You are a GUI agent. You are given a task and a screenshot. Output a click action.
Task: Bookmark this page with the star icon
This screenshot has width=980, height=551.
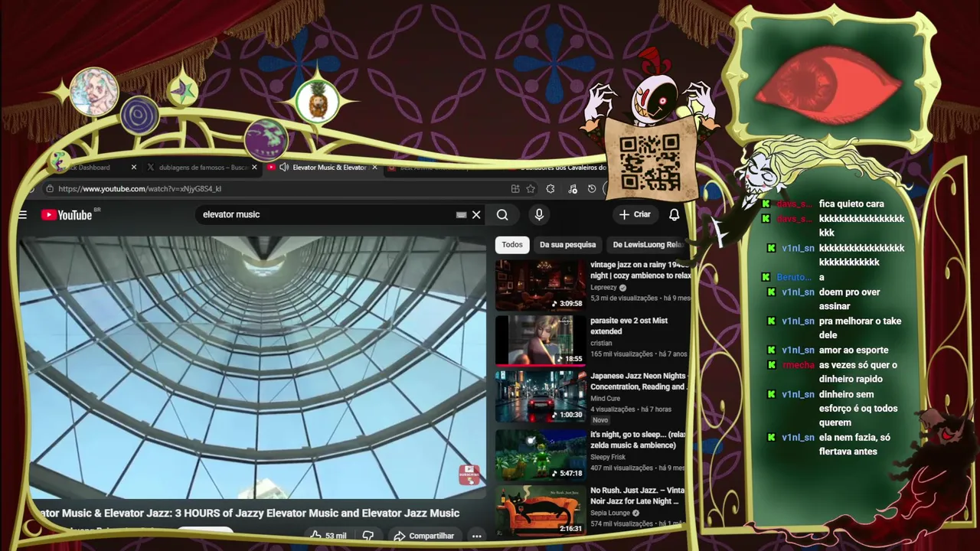pos(531,189)
